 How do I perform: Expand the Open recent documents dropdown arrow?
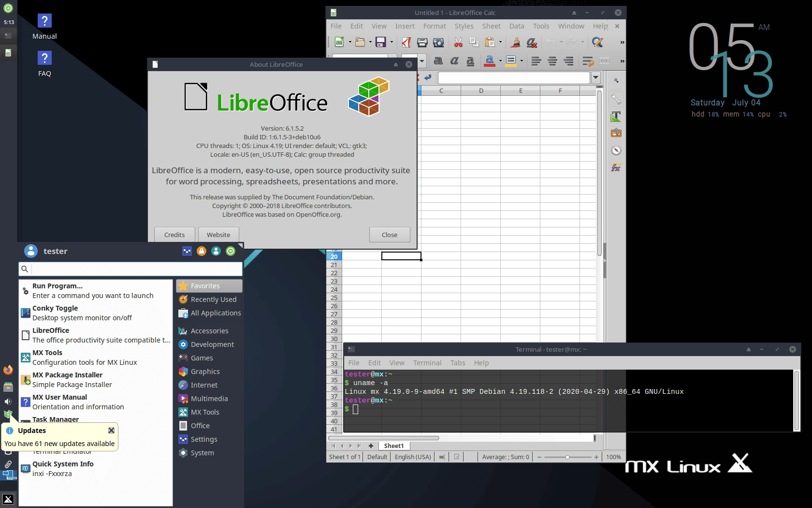[370, 42]
